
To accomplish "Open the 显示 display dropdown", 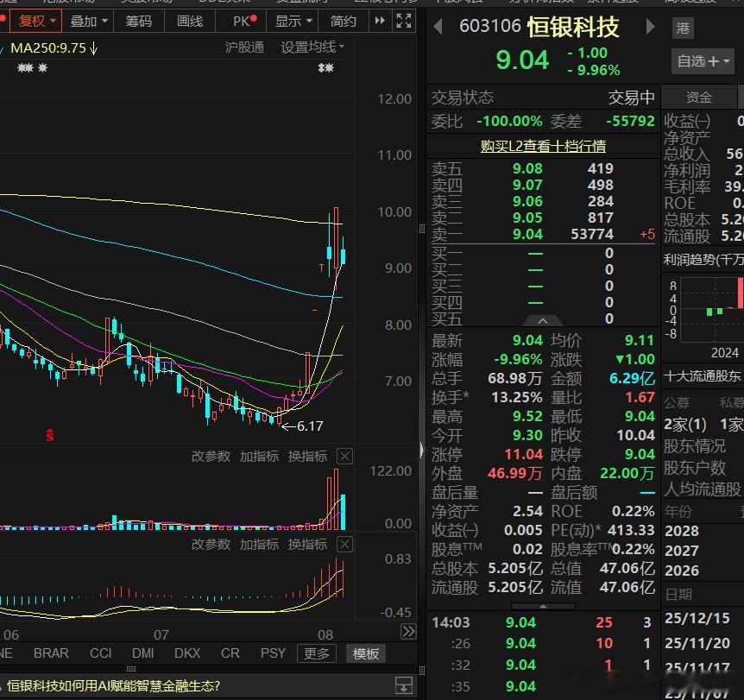I will pos(293,21).
